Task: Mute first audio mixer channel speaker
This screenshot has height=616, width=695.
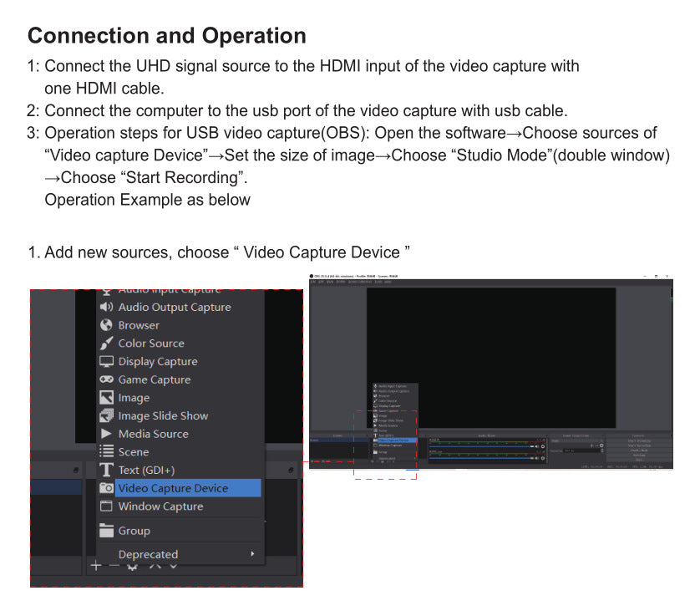Action: point(537,446)
